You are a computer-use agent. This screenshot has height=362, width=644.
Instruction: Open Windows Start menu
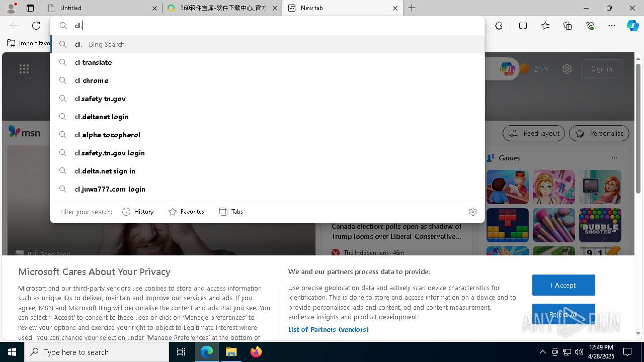pyautogui.click(x=12, y=352)
